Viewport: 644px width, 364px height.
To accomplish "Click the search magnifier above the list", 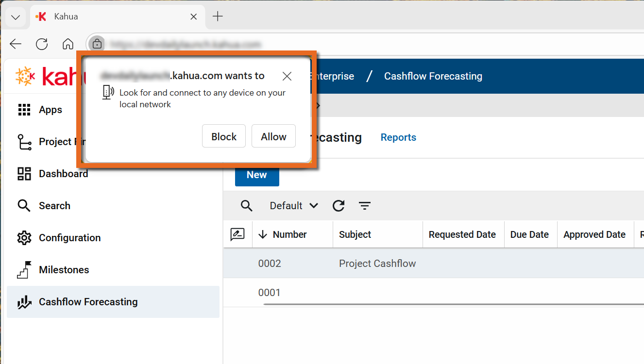I will coord(247,206).
